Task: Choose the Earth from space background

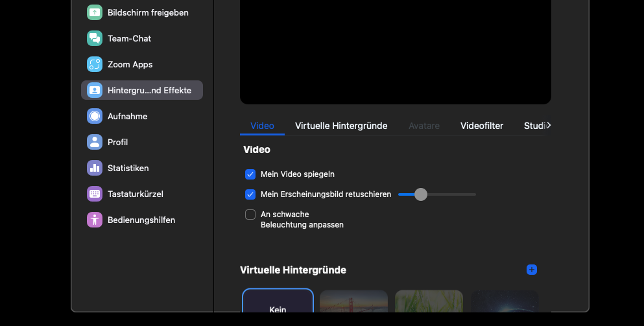Action: coord(505,301)
